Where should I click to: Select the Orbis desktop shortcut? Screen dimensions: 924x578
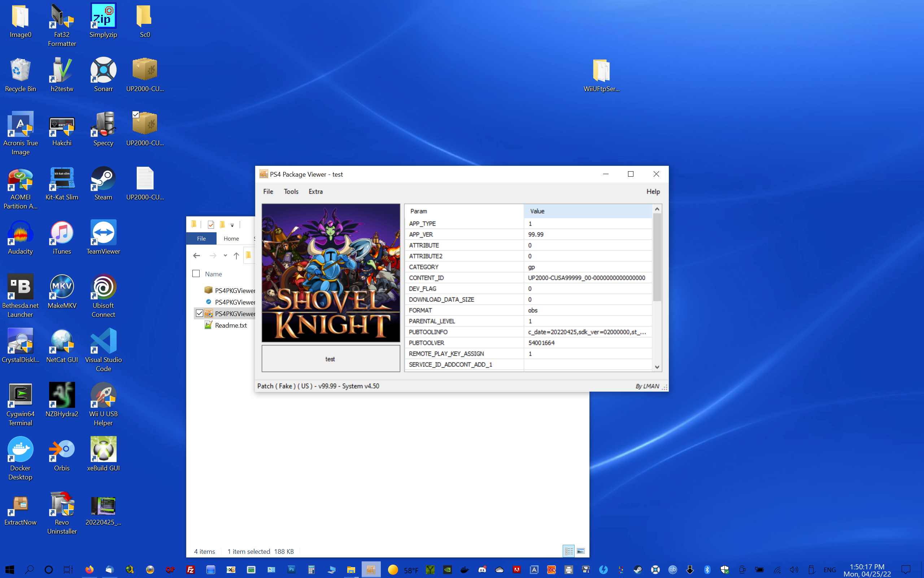(x=62, y=454)
